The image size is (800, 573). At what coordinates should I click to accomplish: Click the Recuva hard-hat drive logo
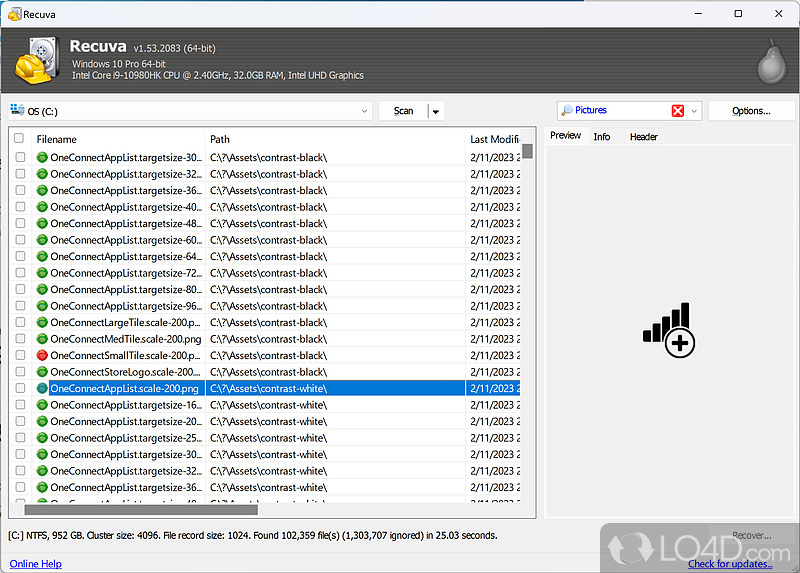[38, 60]
